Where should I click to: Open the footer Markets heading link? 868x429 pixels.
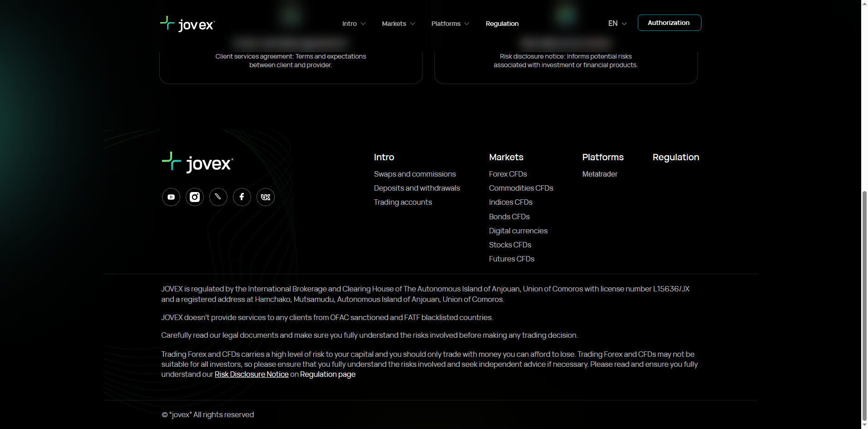506,157
